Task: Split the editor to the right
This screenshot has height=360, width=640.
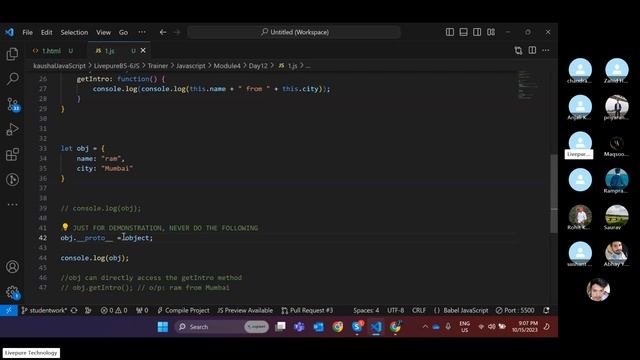Action: pyautogui.click(x=532, y=50)
